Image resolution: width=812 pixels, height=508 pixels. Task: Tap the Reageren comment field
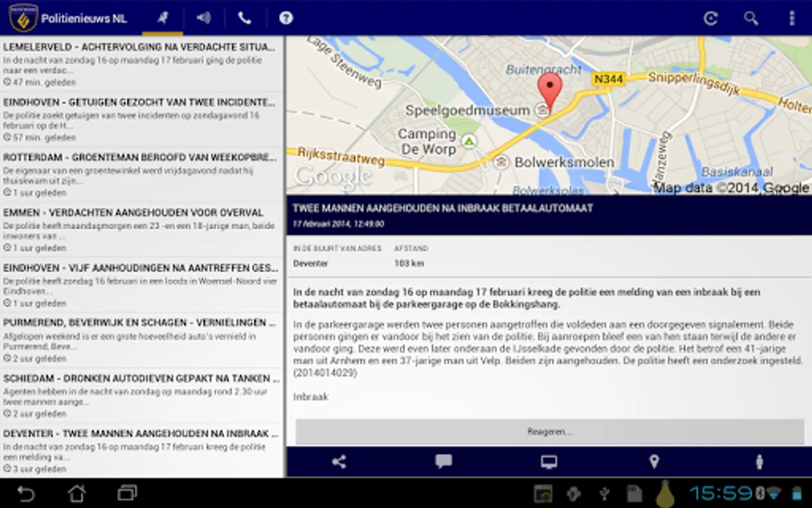[550, 432]
